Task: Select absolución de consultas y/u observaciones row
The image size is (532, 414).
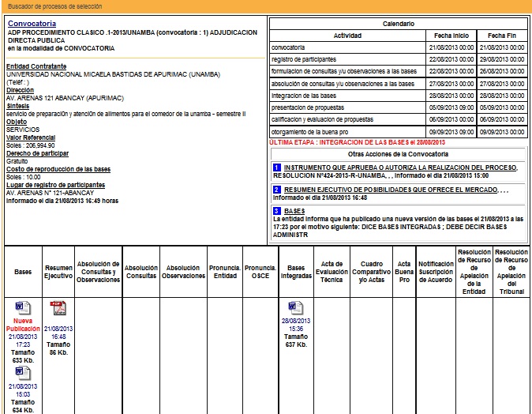Action: [399, 84]
